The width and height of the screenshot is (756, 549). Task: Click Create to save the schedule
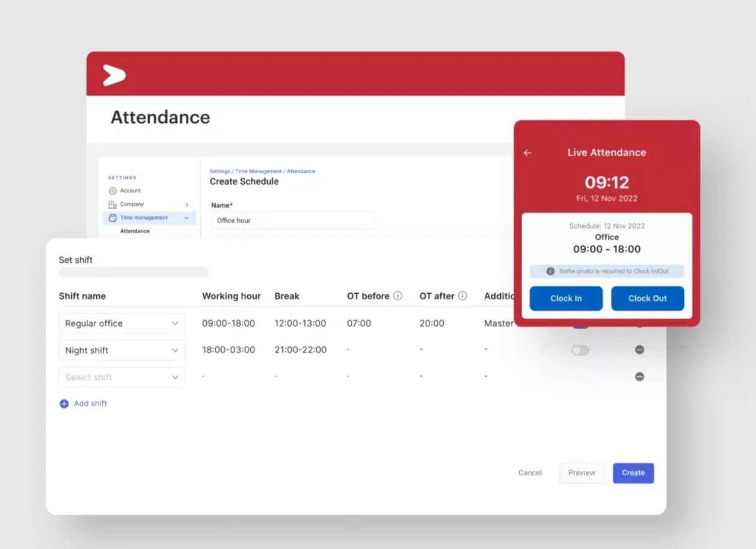(x=633, y=473)
